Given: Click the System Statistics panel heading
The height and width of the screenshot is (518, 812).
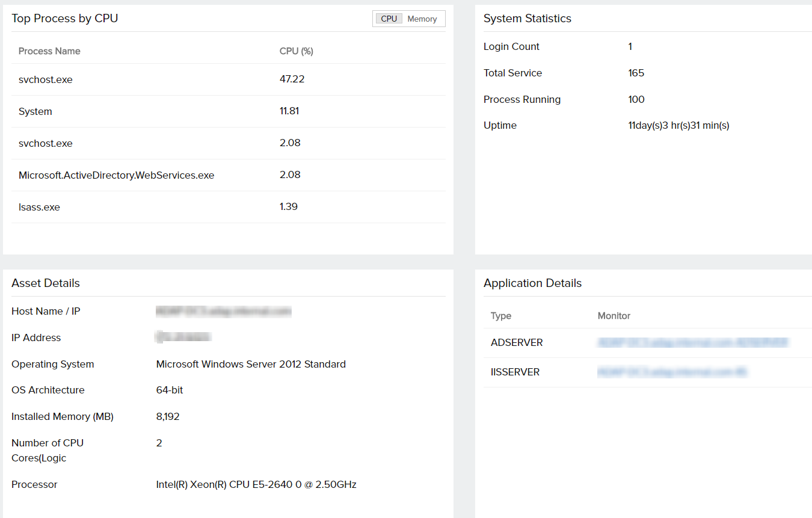Looking at the screenshot, I should coord(527,19).
